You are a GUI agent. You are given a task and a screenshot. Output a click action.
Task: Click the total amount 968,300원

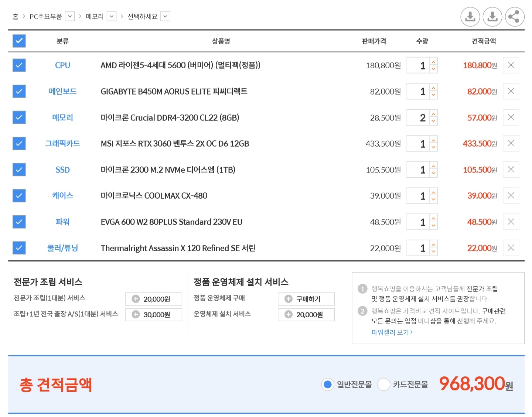click(x=476, y=384)
